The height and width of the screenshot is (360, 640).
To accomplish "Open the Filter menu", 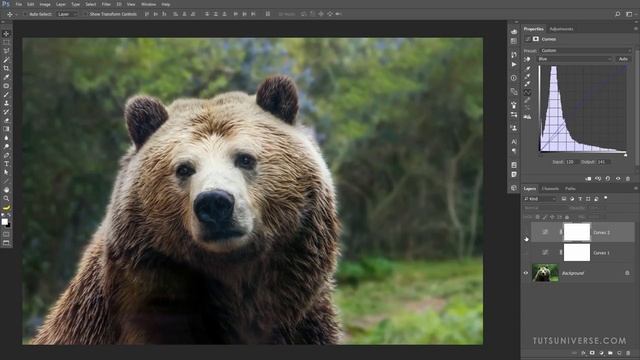I will click(106, 4).
